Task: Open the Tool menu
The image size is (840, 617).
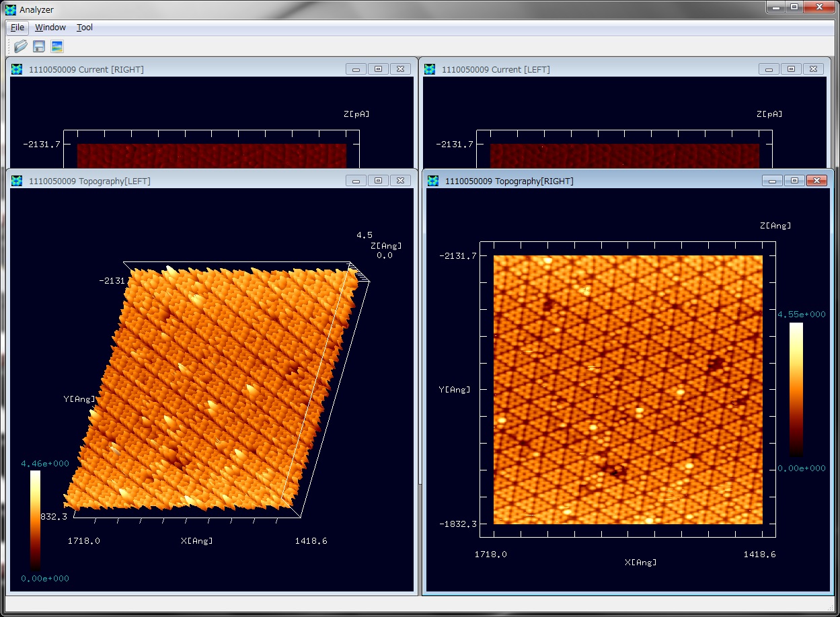Action: coord(85,28)
